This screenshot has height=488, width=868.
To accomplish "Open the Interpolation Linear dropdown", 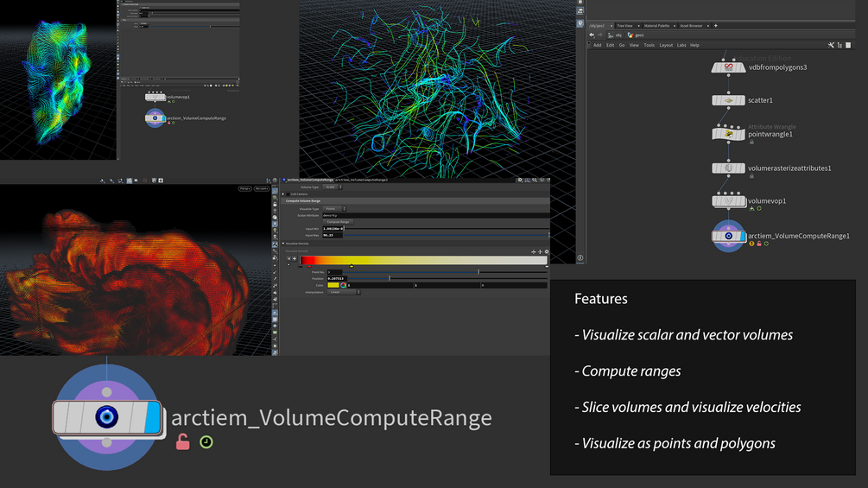I will coord(344,292).
